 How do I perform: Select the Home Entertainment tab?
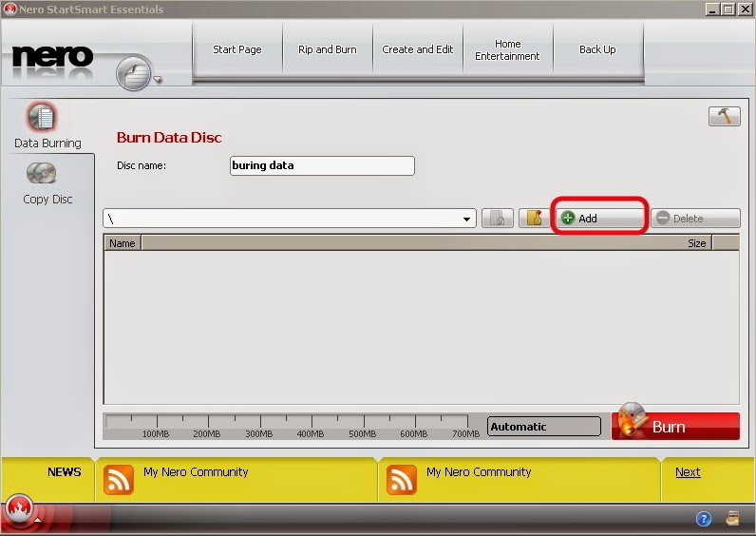point(507,49)
